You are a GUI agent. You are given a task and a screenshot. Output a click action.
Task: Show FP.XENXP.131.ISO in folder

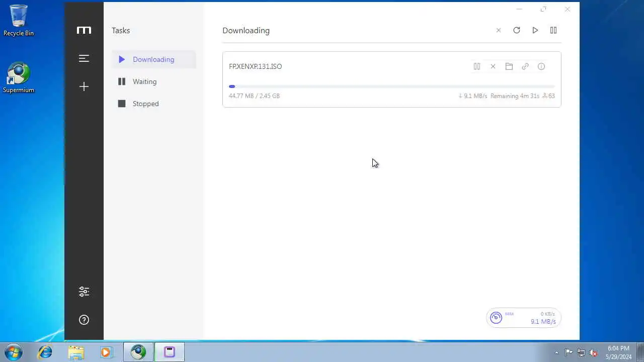(x=509, y=66)
